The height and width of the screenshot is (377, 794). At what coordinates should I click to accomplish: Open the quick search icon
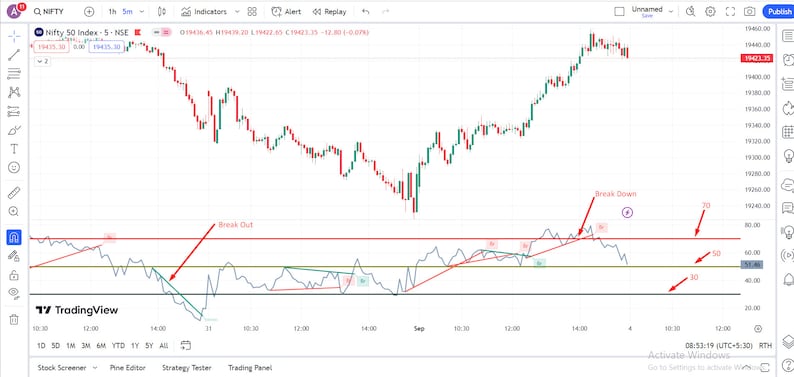point(691,11)
